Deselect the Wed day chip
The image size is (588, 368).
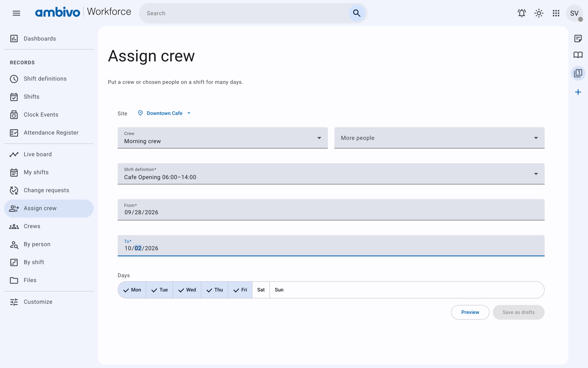pyautogui.click(x=187, y=290)
